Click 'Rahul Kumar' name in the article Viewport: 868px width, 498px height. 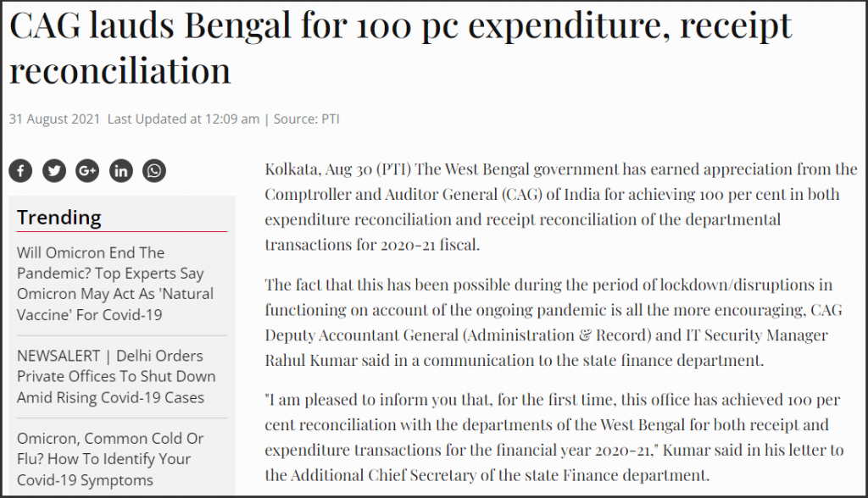(311, 360)
